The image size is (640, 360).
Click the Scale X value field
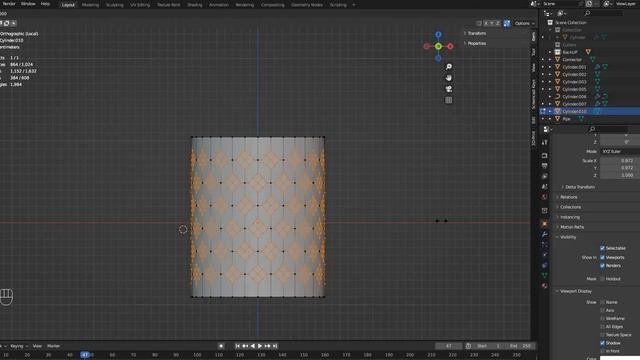coord(620,161)
